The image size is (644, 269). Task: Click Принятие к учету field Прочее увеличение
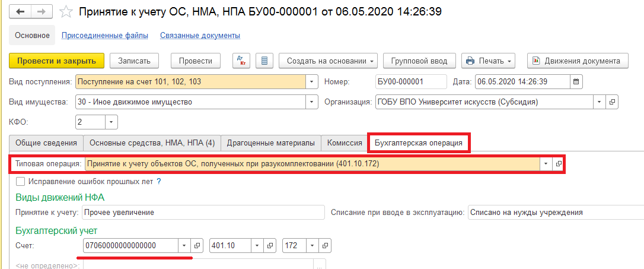(204, 213)
